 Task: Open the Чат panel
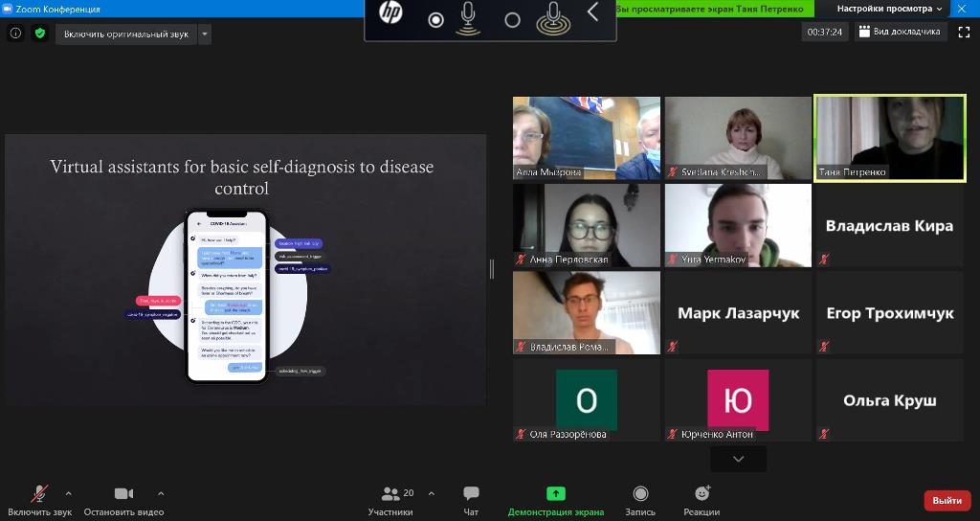[x=471, y=500]
